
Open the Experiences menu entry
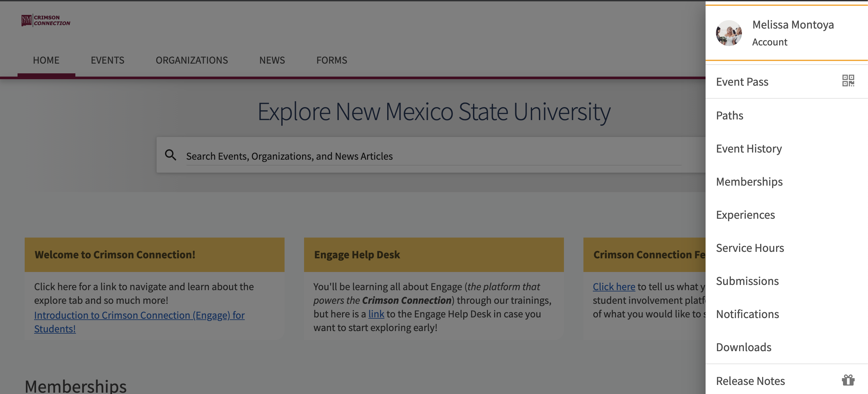coord(745,215)
